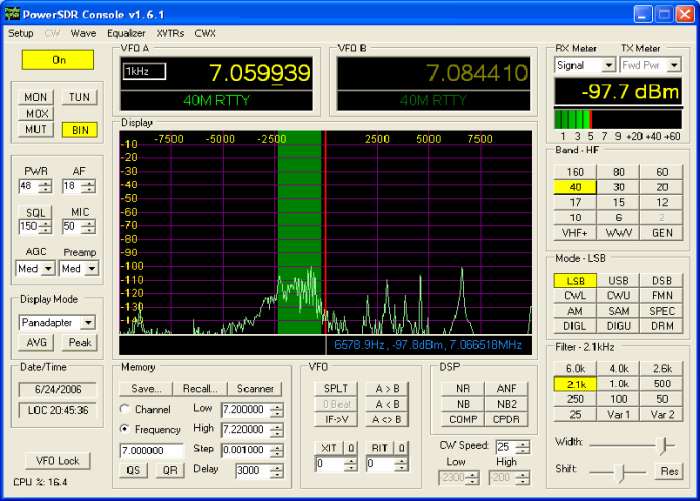The height and width of the screenshot is (501, 700).
Task: Switch mode to USB
Action: [618, 280]
